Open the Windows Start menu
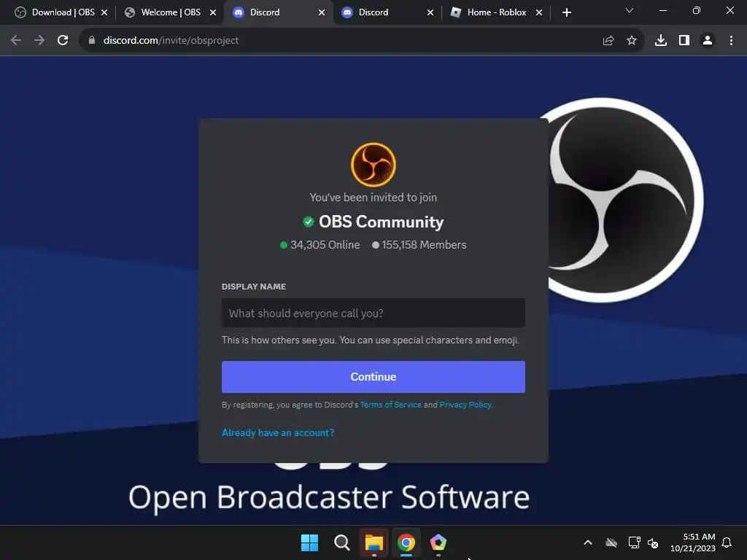The image size is (747, 560). pos(309,542)
